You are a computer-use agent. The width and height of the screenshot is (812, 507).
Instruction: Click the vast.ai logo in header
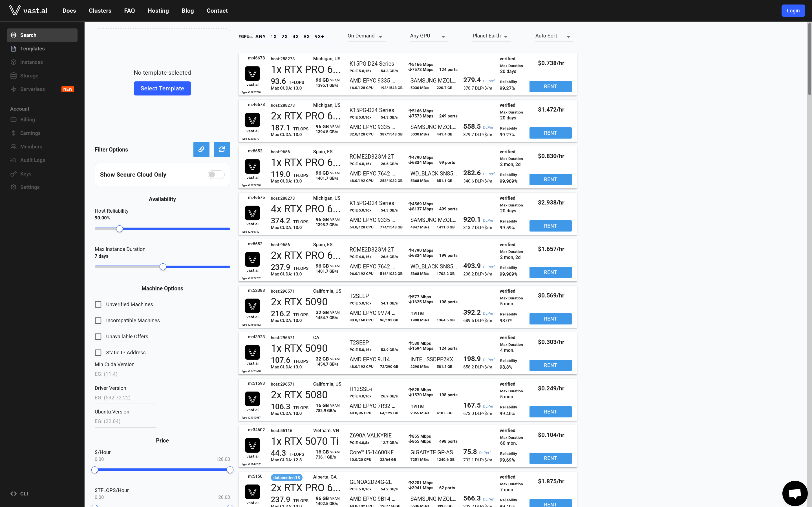pyautogui.click(x=28, y=10)
